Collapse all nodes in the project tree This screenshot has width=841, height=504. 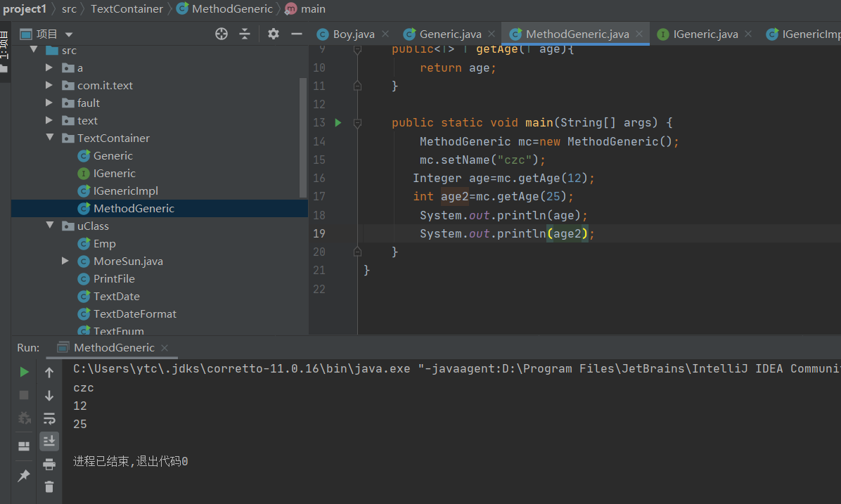(245, 34)
